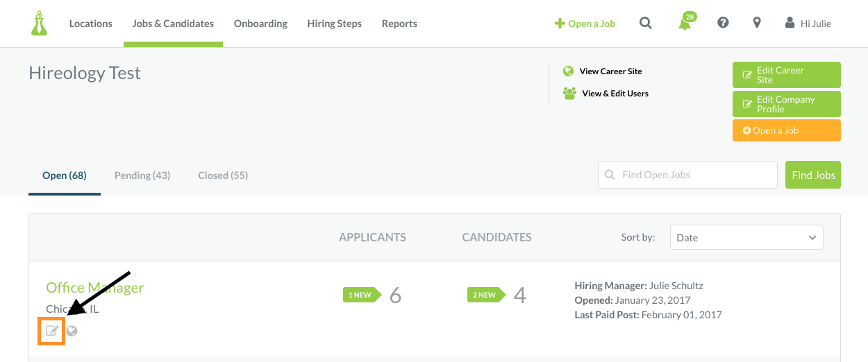Screen dimensions: 868x362
Task: Click the green Open a Job header link
Action: [585, 24]
